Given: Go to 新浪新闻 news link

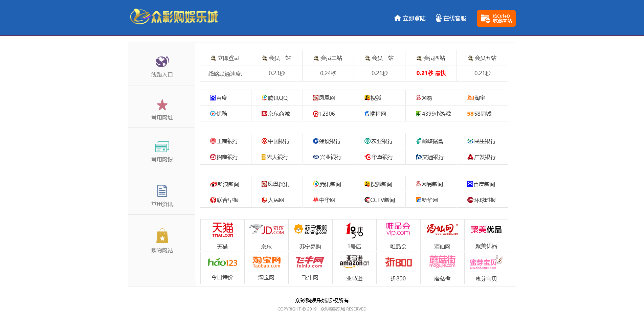Looking at the screenshot, I should tap(225, 184).
